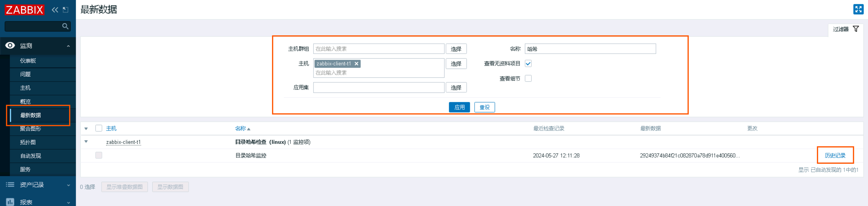Focus the 主机群组 search input
Viewport: 868px width, 206px height.
click(378, 49)
